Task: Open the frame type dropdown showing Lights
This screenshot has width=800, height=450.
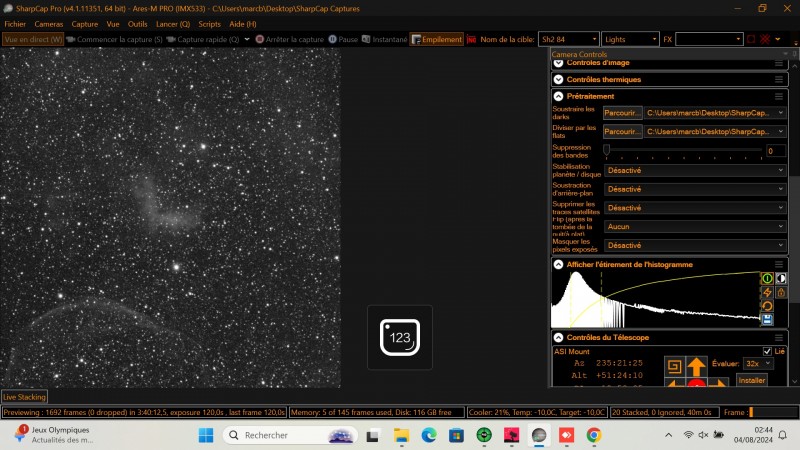Action: coord(630,39)
